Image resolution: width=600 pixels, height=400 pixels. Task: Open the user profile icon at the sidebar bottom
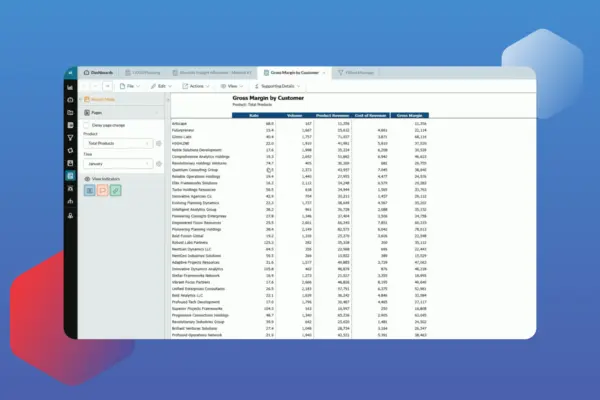tap(70, 216)
